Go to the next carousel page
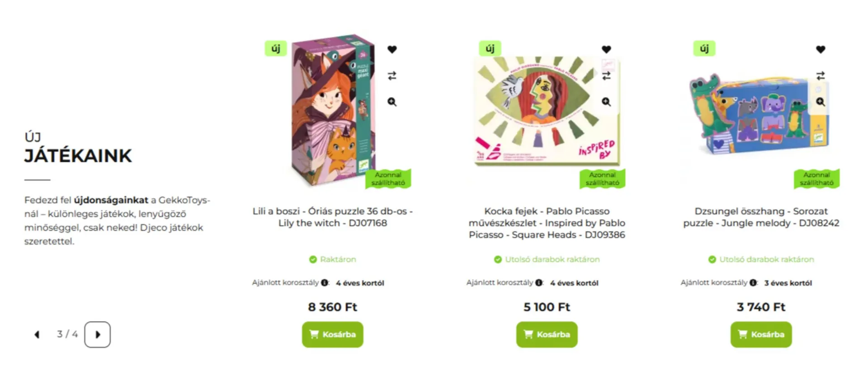The height and width of the screenshot is (368, 868). click(x=97, y=335)
